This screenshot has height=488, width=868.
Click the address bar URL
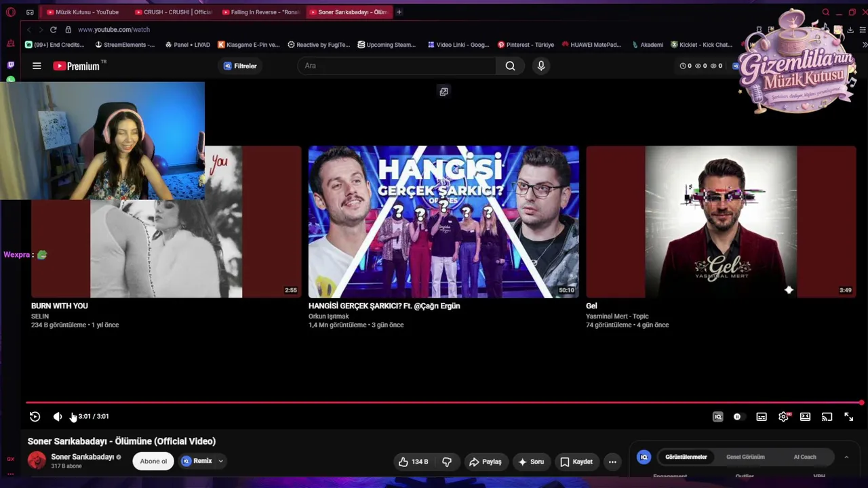[x=114, y=30]
